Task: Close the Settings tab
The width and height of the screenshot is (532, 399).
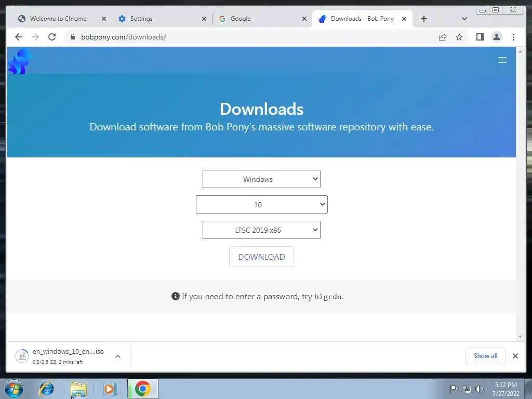Action: click(204, 19)
